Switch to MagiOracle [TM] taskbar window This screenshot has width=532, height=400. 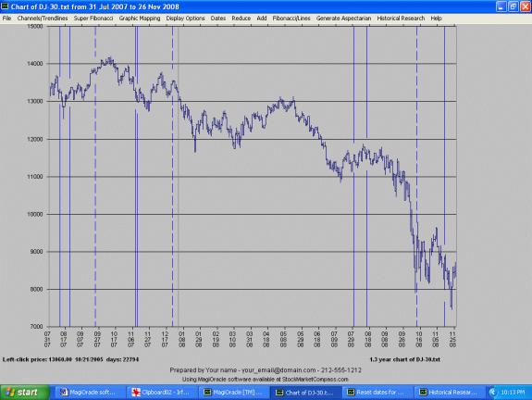point(233,393)
